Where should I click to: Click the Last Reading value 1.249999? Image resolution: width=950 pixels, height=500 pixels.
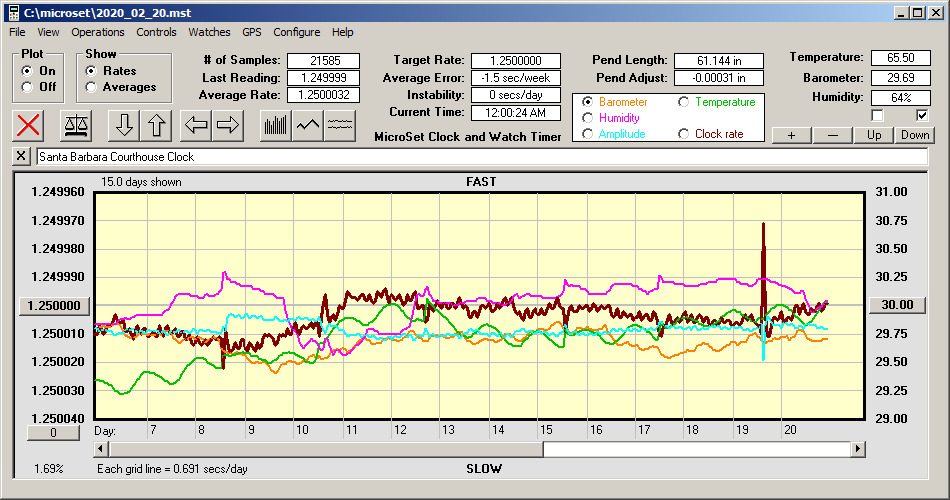324,78
